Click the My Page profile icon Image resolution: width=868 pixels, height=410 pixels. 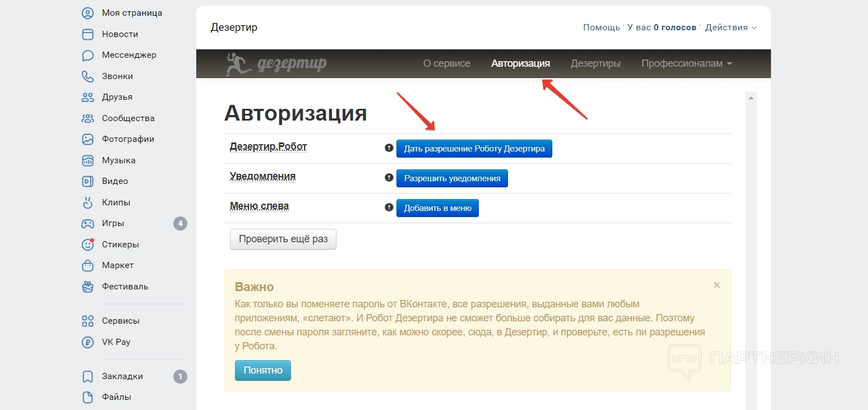click(x=88, y=13)
